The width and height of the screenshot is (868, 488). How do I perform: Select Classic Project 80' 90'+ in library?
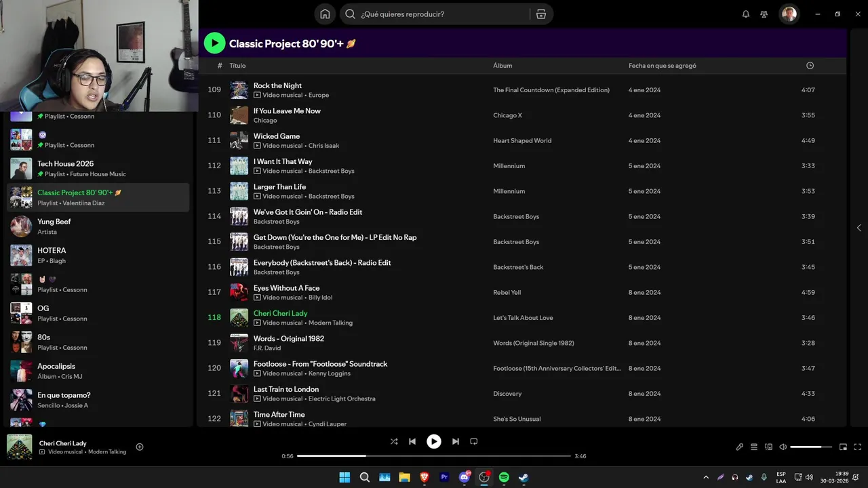point(98,197)
